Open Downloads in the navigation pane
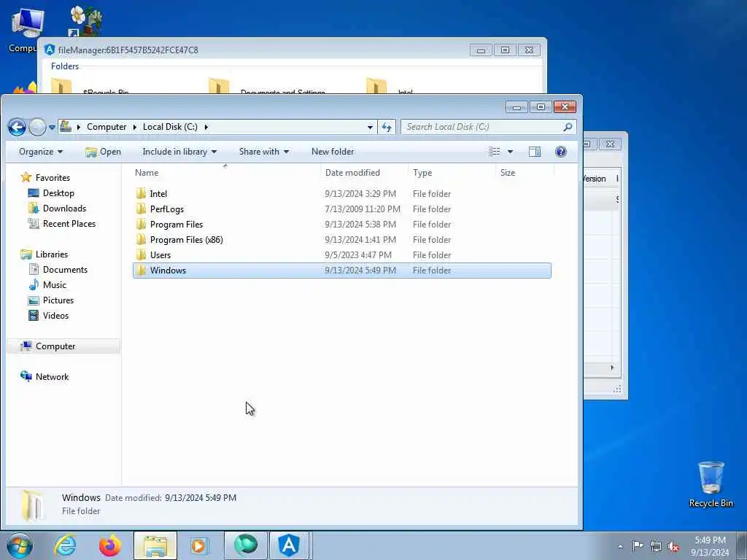747x560 pixels. click(x=64, y=208)
